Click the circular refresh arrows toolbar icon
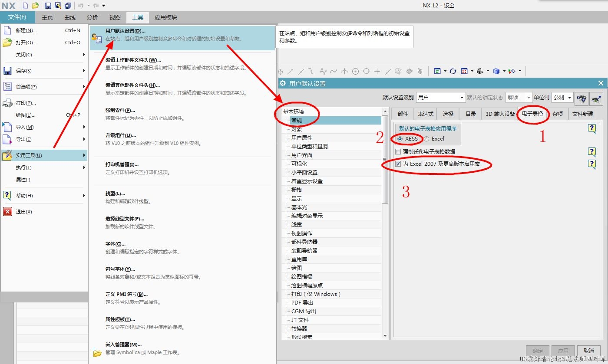The width and height of the screenshot is (608, 364). point(453,71)
